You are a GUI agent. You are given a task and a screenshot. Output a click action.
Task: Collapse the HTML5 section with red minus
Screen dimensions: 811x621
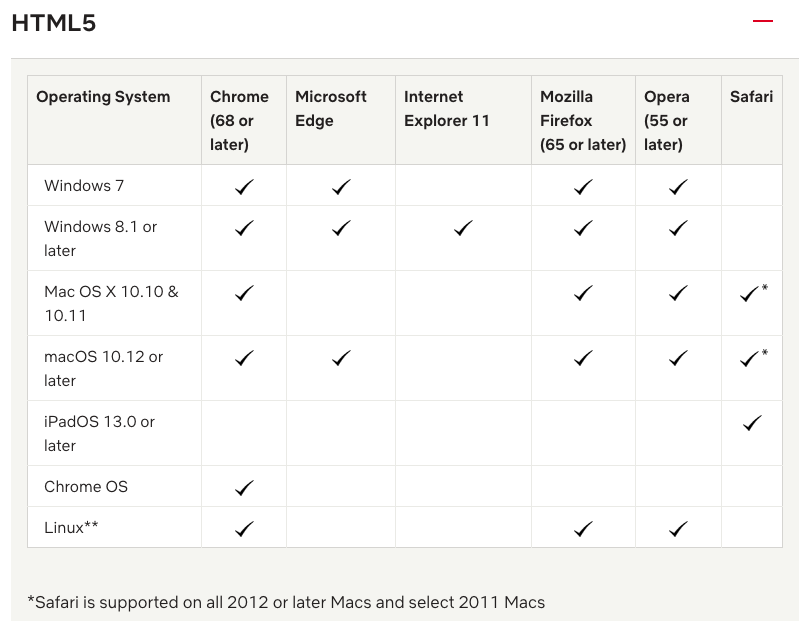click(762, 21)
